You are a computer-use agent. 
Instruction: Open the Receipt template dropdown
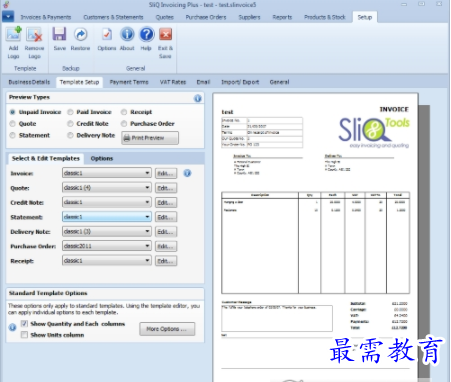tap(107, 261)
